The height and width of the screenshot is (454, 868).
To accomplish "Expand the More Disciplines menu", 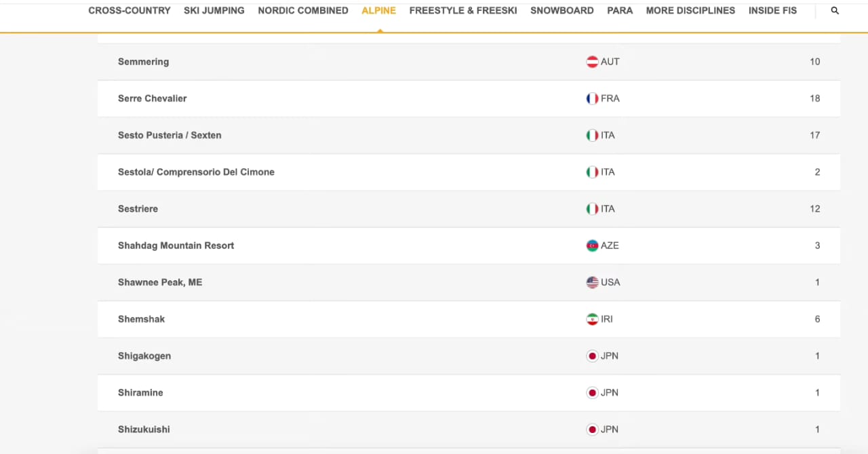I will click(690, 11).
